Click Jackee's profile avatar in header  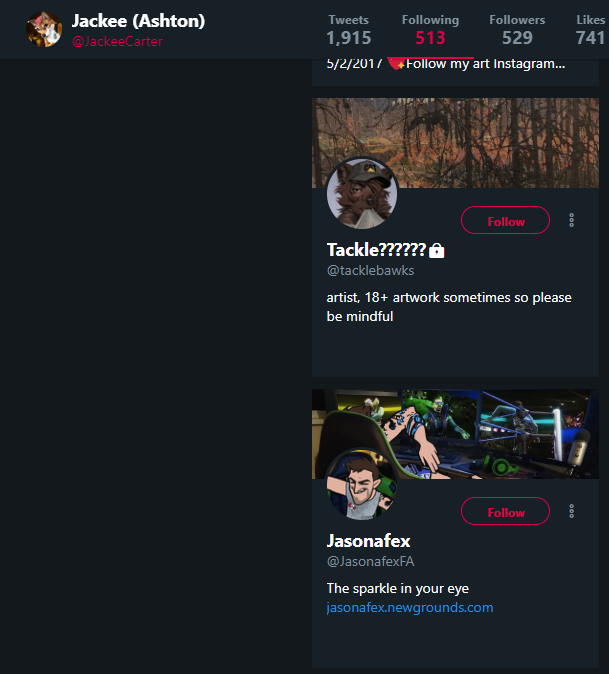point(44,29)
